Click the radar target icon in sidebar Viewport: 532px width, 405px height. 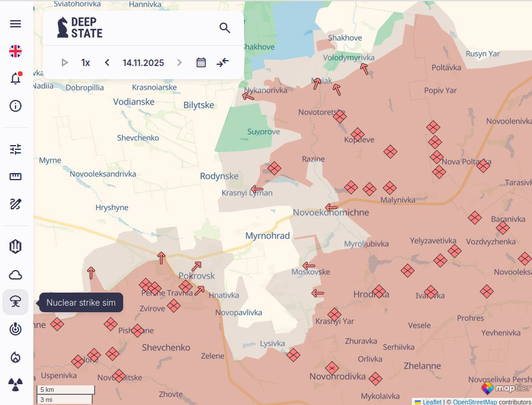point(15,329)
